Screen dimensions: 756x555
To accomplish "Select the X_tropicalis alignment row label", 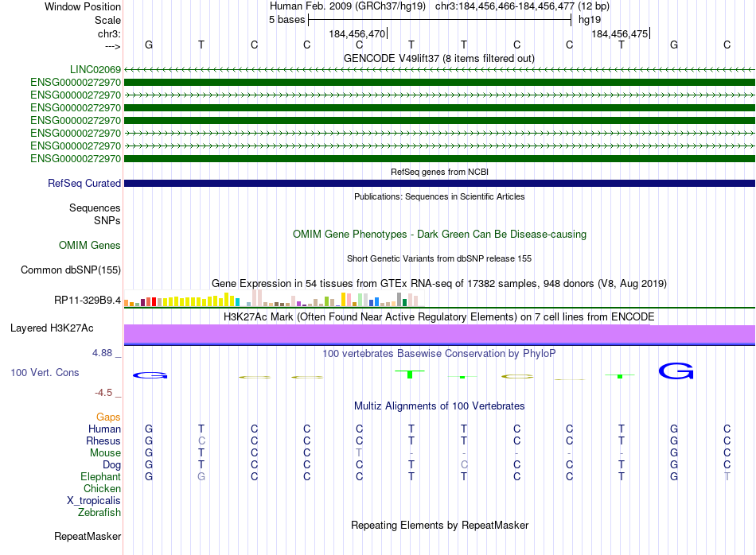I will click(94, 501).
